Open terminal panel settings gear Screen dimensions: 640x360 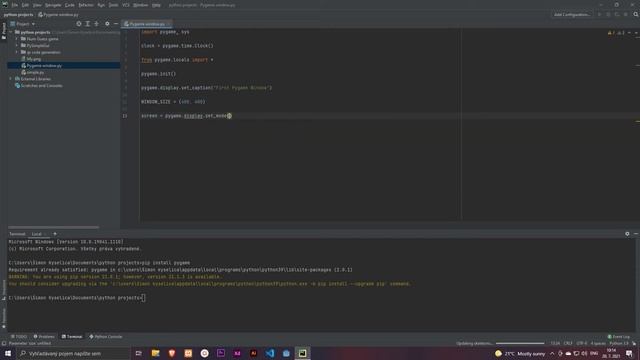pos(627,234)
